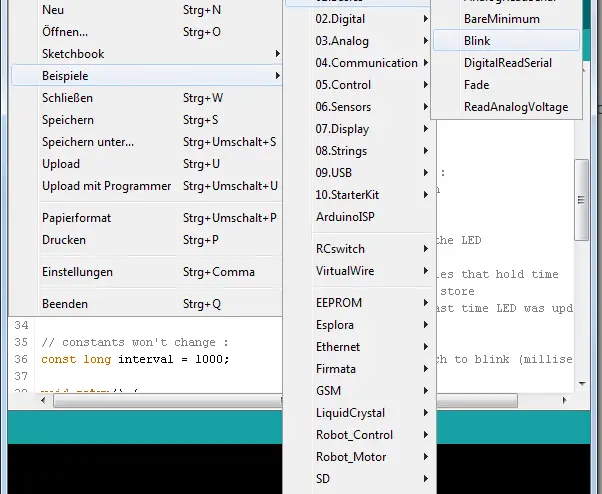This screenshot has height=494, width=602.
Task: Choose Upload mit Programmer
Action: click(147, 186)
